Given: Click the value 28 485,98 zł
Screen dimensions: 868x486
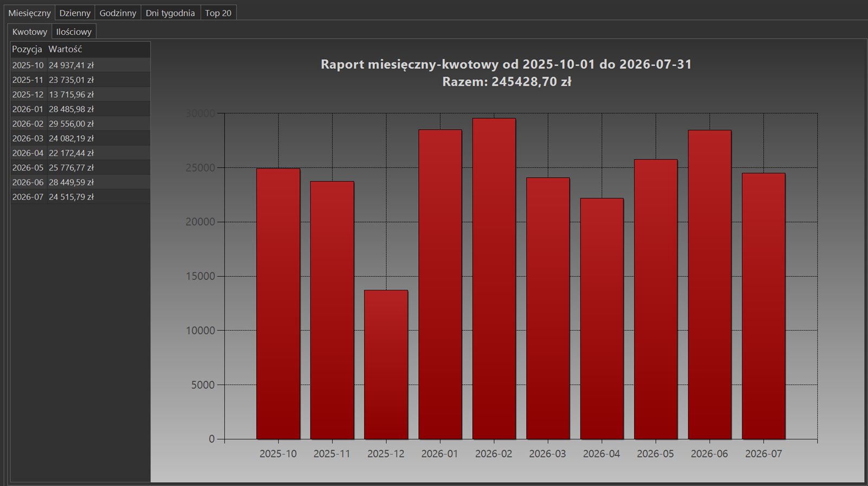Looking at the screenshot, I should 71,109.
